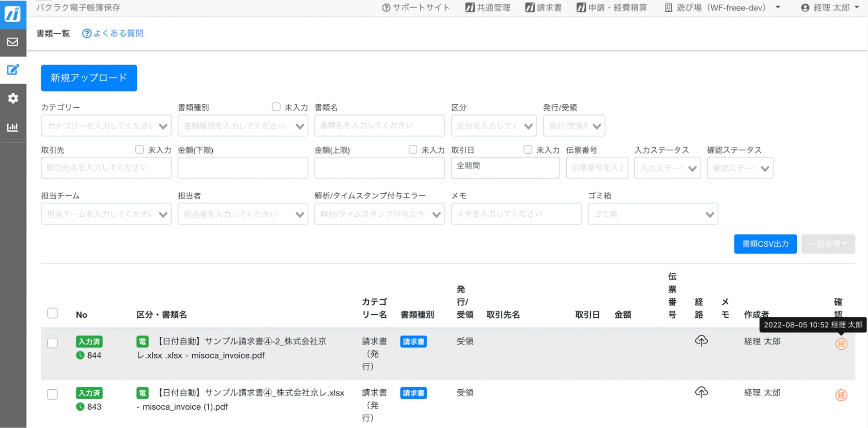This screenshot has height=428, width=868.
Task: Select the checkbox for row 843
Action: tap(53, 395)
